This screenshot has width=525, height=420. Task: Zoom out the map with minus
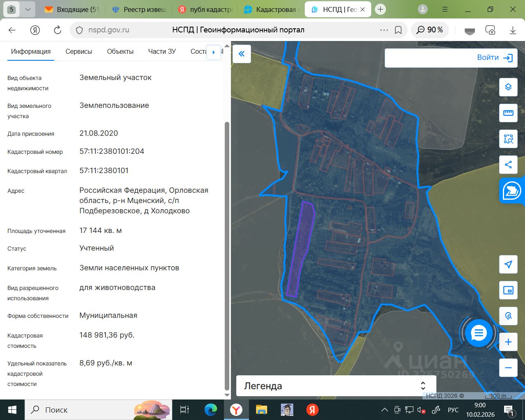tap(508, 368)
